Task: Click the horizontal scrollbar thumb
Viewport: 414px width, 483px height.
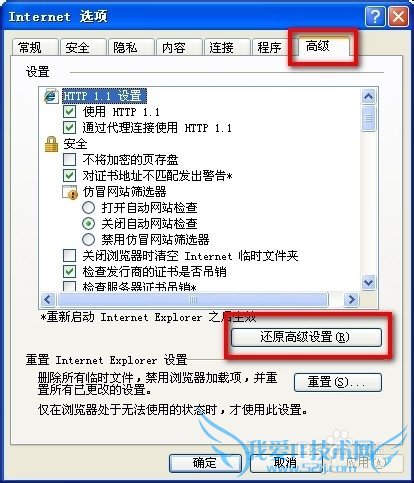Action: pyautogui.click(x=193, y=299)
